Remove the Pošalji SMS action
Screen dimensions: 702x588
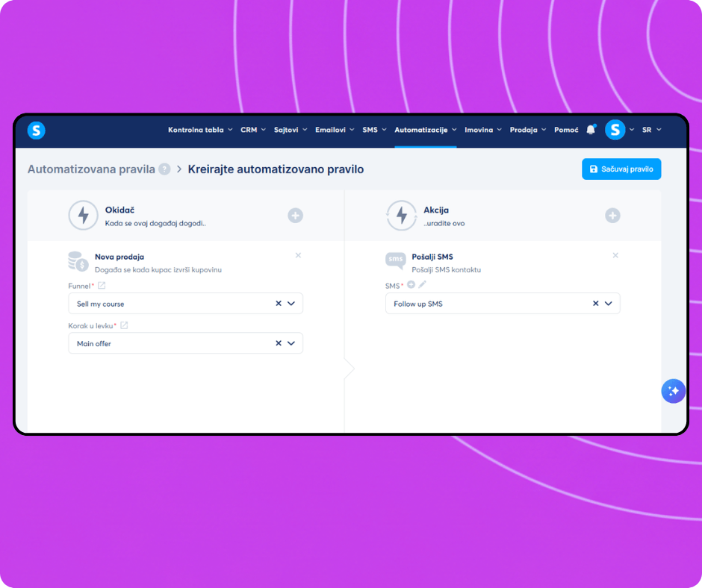pos(615,255)
